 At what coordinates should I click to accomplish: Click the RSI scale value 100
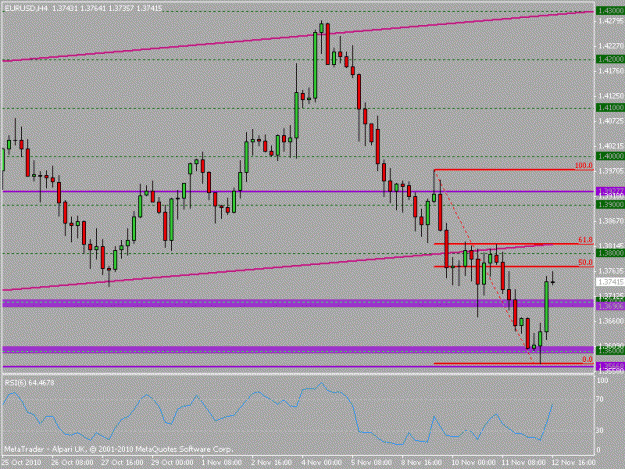point(603,381)
